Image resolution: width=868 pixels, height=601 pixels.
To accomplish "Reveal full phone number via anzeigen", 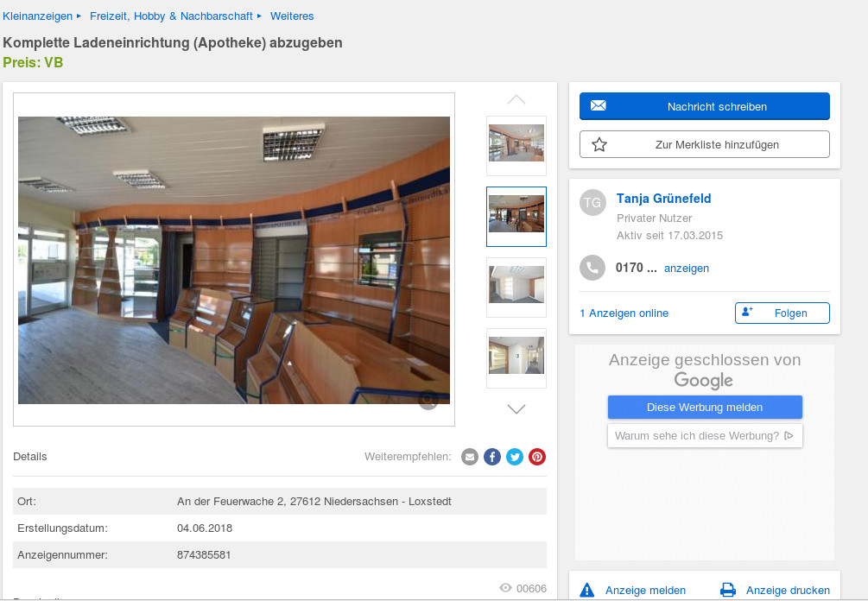I will click(x=686, y=269).
